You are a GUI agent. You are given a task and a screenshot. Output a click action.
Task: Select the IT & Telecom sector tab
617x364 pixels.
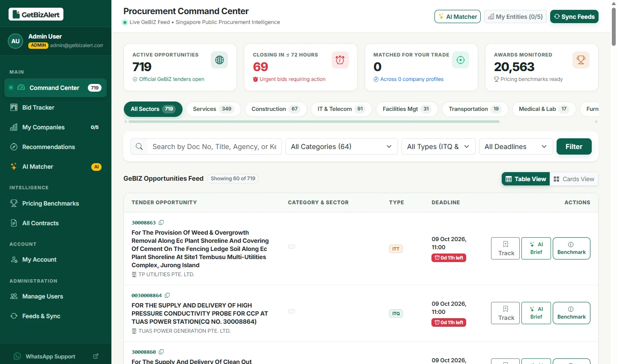[x=341, y=109]
